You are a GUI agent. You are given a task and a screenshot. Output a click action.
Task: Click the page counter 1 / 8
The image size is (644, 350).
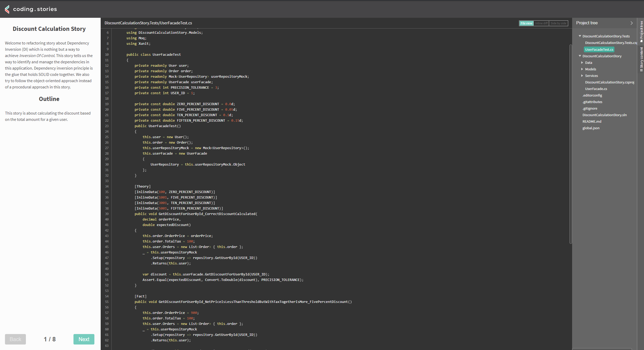pos(50,339)
